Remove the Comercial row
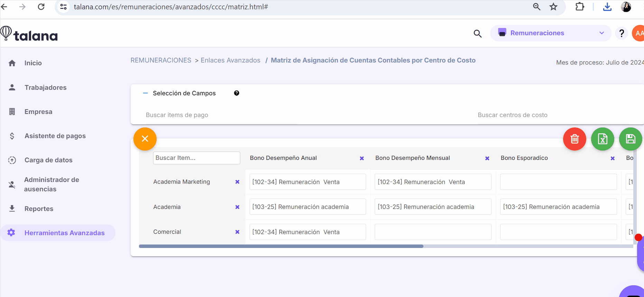This screenshot has height=297, width=644. pos(237,232)
